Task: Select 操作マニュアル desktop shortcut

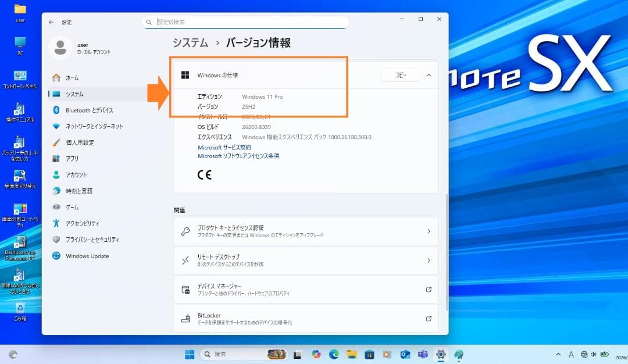Action: [20, 113]
